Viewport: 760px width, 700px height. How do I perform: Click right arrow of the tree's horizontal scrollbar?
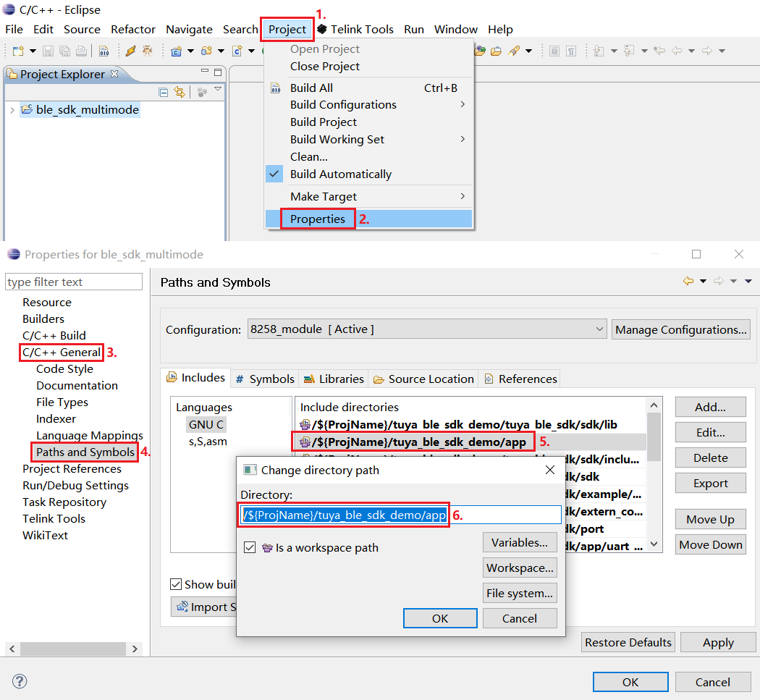point(135,649)
